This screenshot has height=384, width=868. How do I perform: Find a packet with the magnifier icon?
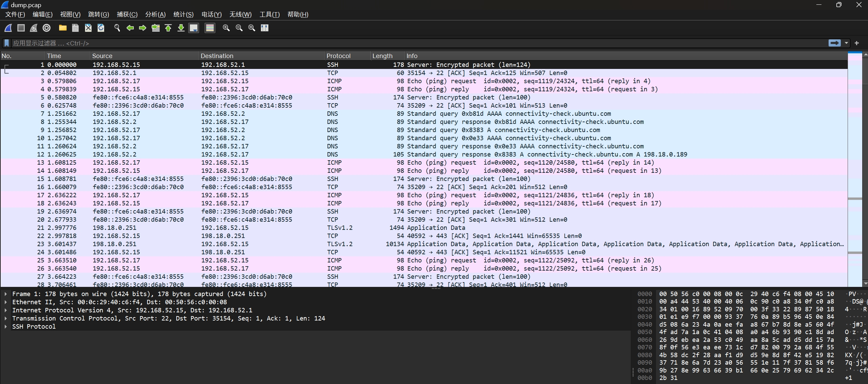(117, 28)
